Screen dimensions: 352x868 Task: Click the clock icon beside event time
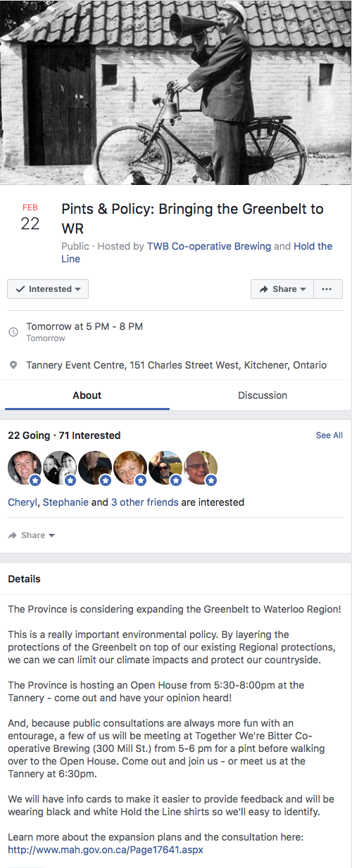[x=13, y=332]
